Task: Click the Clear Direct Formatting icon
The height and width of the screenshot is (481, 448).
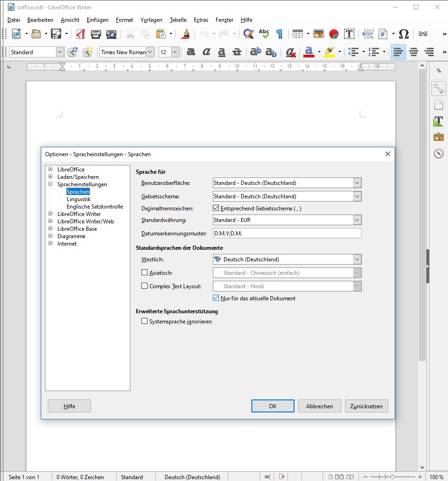Action: [290, 52]
